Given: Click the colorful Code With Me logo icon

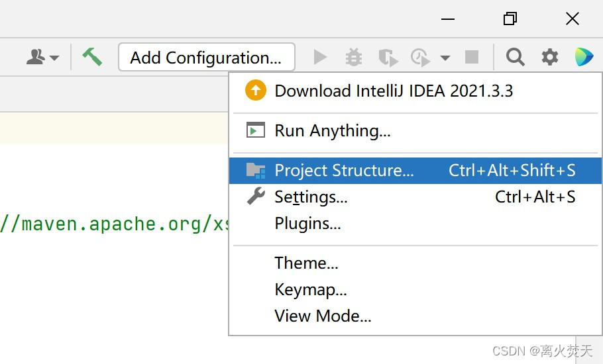Looking at the screenshot, I should (x=584, y=57).
